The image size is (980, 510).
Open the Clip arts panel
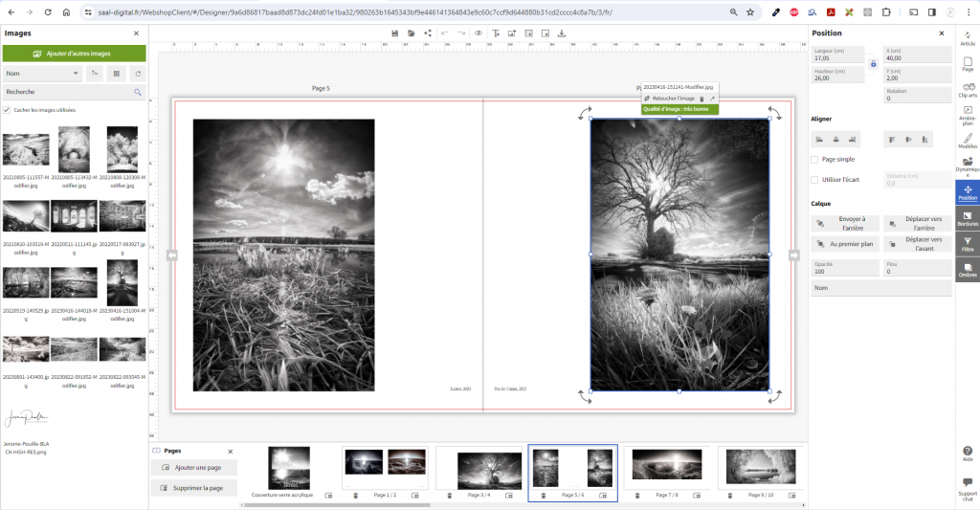click(967, 89)
